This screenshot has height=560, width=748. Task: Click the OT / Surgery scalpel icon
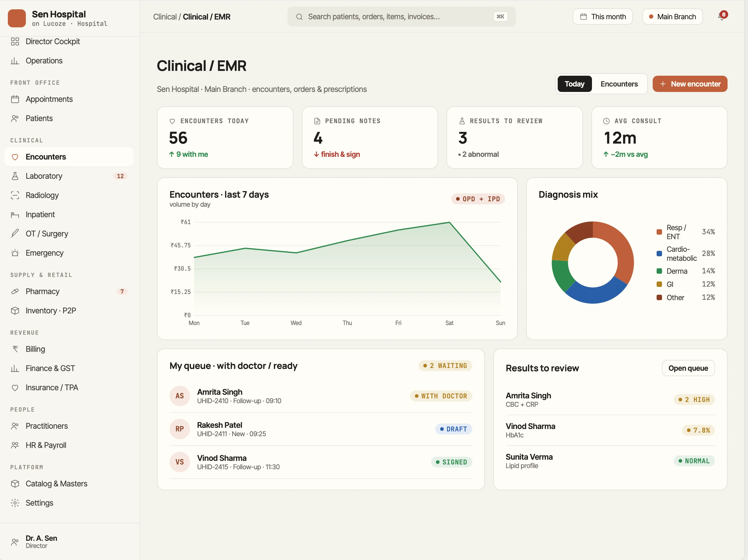coord(15,234)
